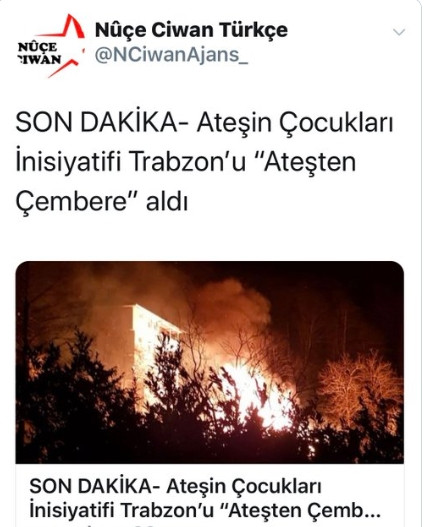
Task: Open the @NCiwanAjans_ handle
Action: point(172,55)
